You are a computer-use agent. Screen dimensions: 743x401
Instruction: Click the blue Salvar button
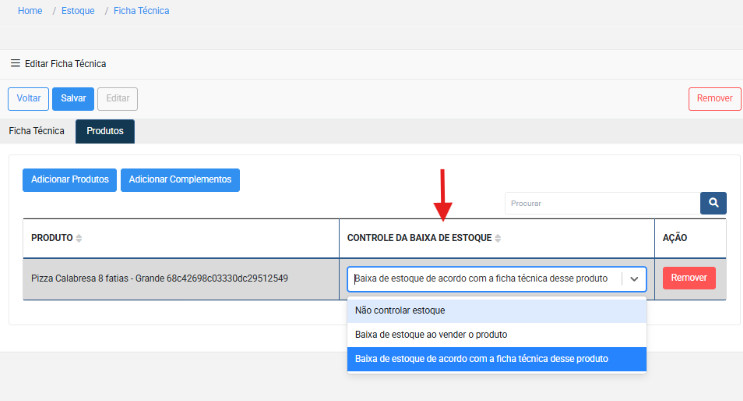click(x=73, y=98)
